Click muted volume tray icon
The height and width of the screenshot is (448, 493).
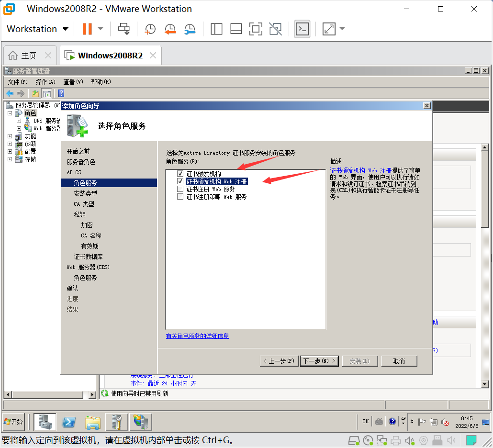click(x=445, y=422)
